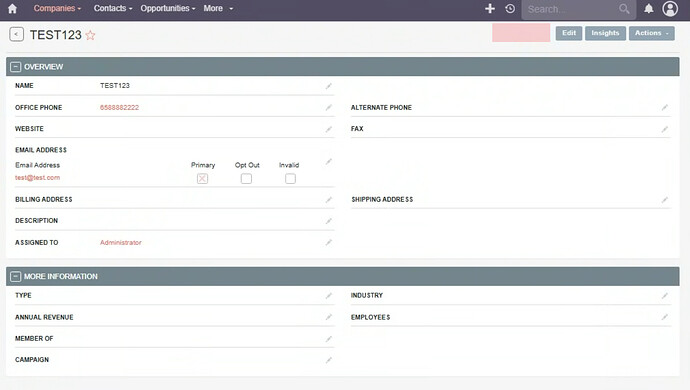Edit the Campaign field pencil
The image size is (690, 390).
click(329, 360)
